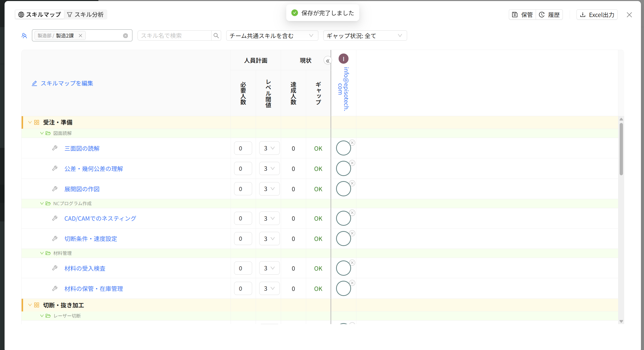This screenshot has height=350, width=644.
Task: Click the 保管 save button
Action: (x=523, y=15)
